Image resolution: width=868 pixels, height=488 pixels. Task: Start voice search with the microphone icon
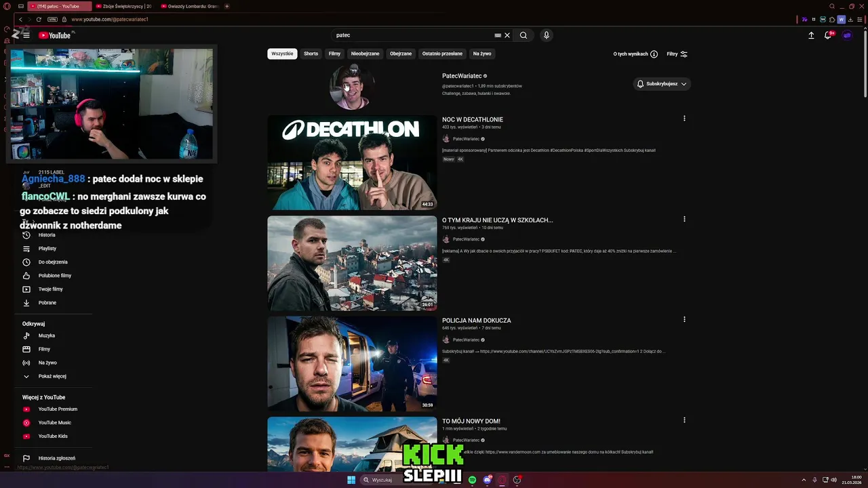[x=547, y=35]
